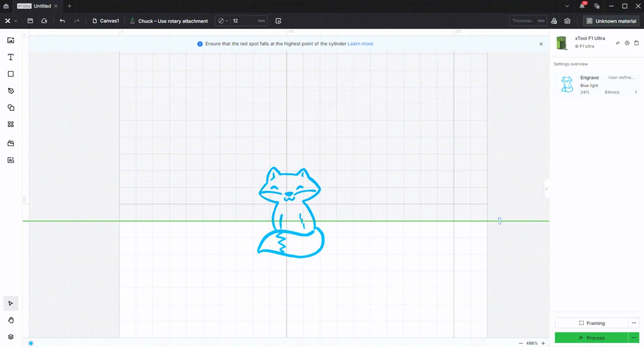The width and height of the screenshot is (644, 347).
Task: Refresh the camera background capture
Action: (567, 21)
